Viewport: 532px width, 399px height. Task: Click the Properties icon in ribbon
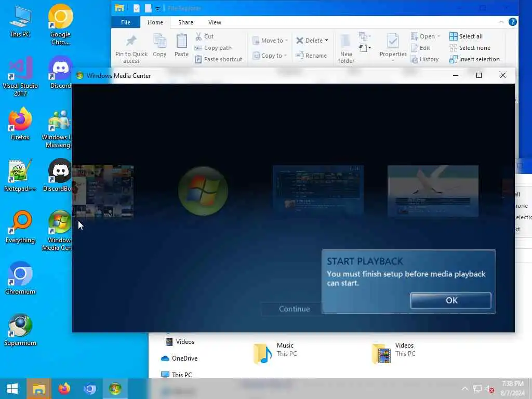[x=393, y=41]
